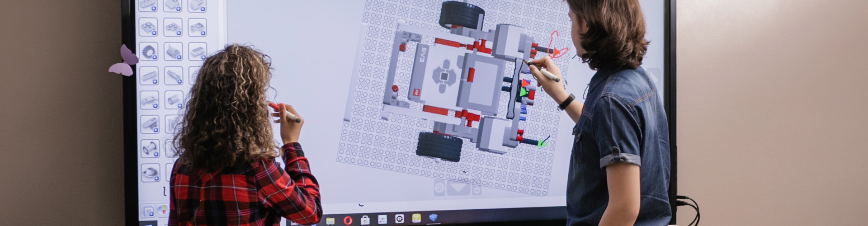Select the axle pin parts category
Image resolution: width=868 pixels, height=226 pixels.
pos(173,76)
